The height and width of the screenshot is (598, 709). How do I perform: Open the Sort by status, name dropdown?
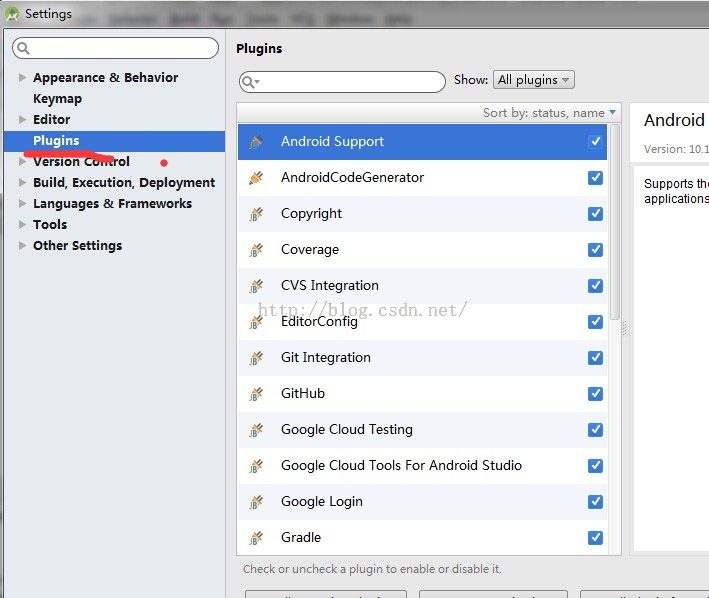point(549,113)
